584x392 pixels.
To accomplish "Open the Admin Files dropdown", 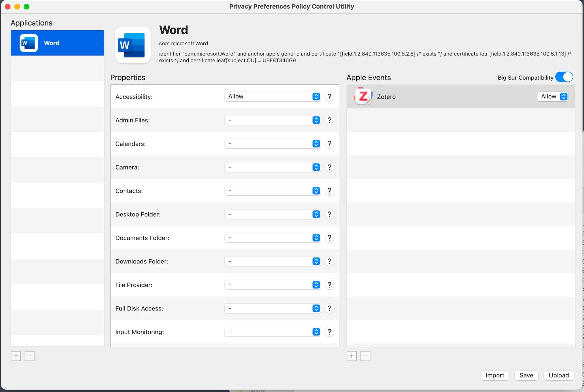I will pos(273,120).
